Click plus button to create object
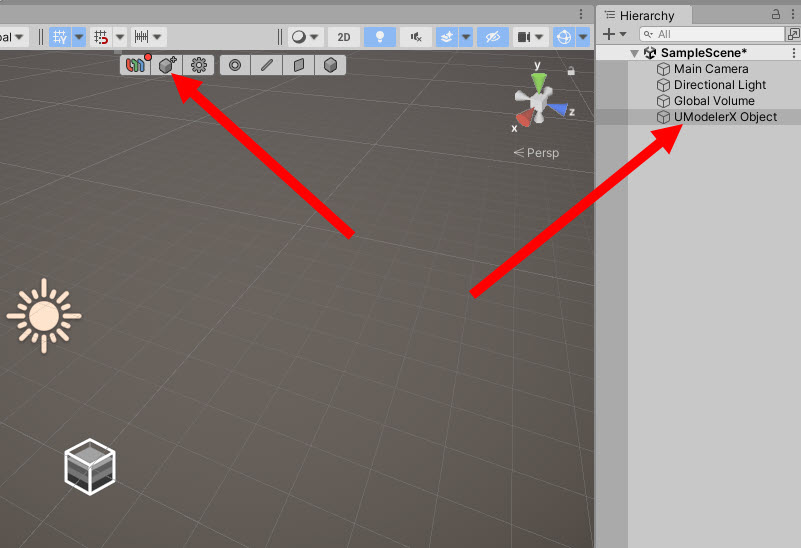The width and height of the screenshot is (801, 548). [x=609, y=34]
